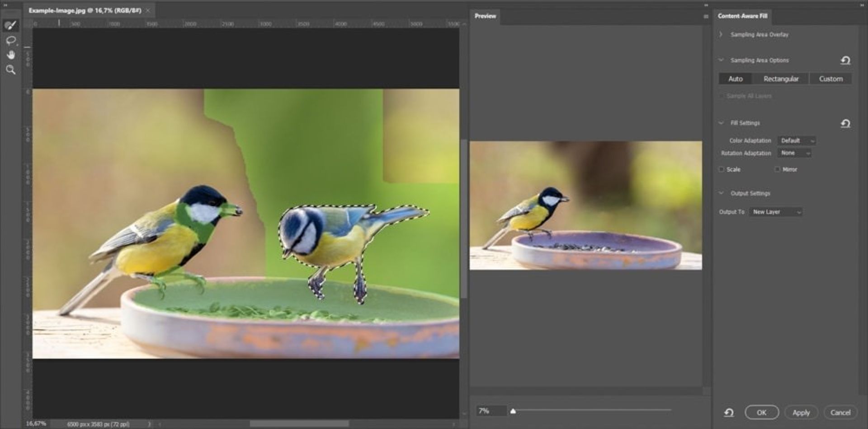Expand the Sampling Area Overlay section

click(721, 34)
